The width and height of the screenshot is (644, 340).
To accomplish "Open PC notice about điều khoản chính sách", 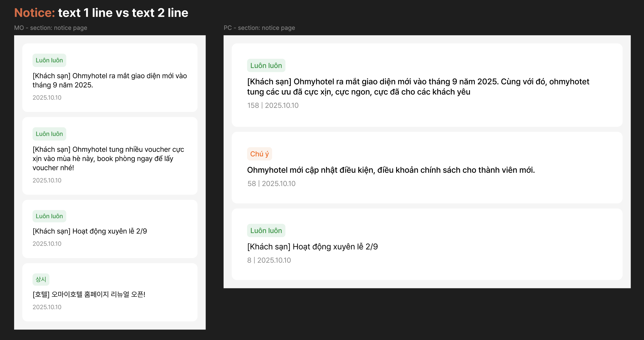I will 391,170.
